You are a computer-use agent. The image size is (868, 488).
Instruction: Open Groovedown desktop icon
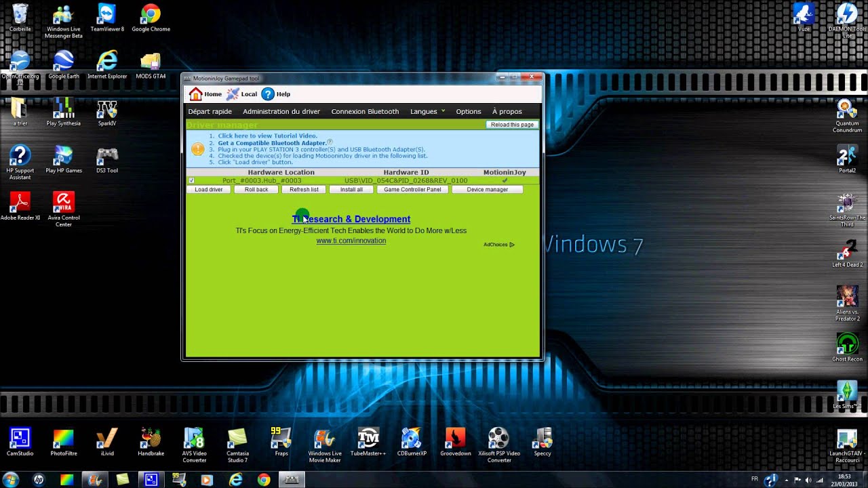point(455,442)
